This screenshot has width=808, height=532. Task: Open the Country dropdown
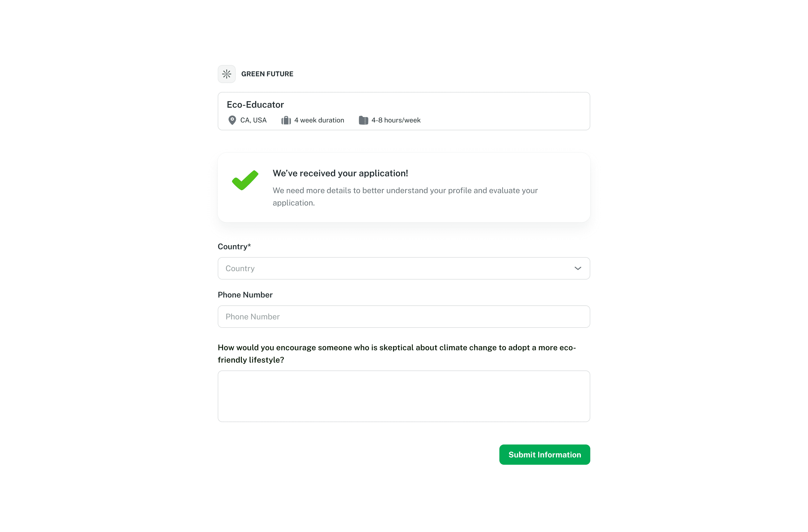pos(404,268)
